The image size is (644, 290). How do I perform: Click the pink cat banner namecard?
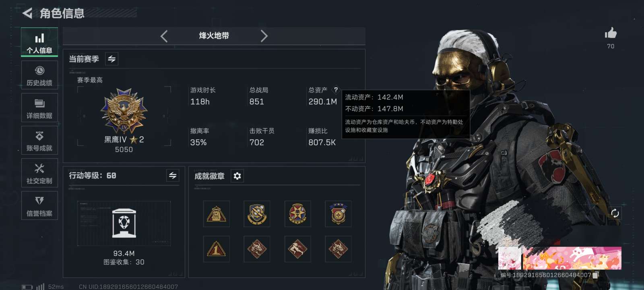(572, 258)
